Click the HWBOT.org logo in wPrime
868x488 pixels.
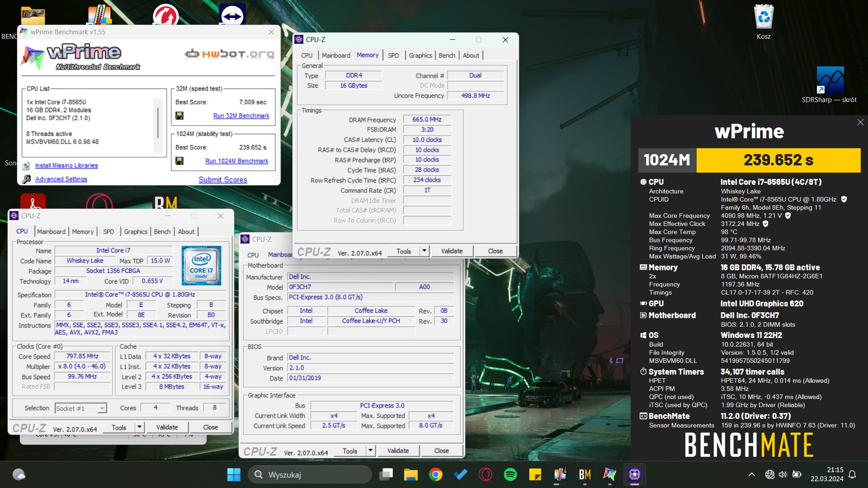tap(229, 54)
